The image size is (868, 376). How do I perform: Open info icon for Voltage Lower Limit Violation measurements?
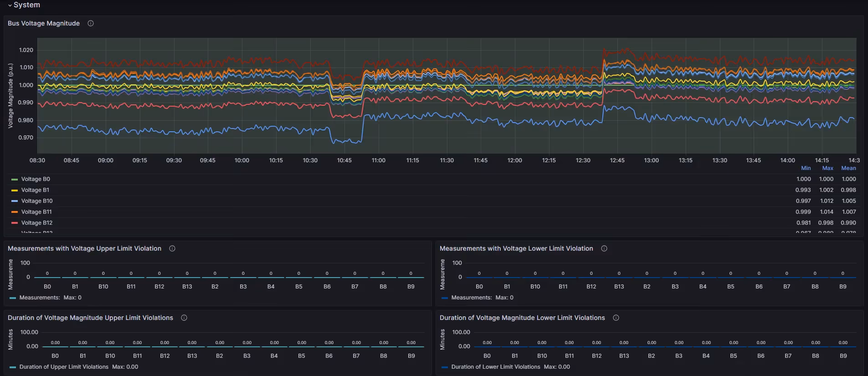click(604, 248)
